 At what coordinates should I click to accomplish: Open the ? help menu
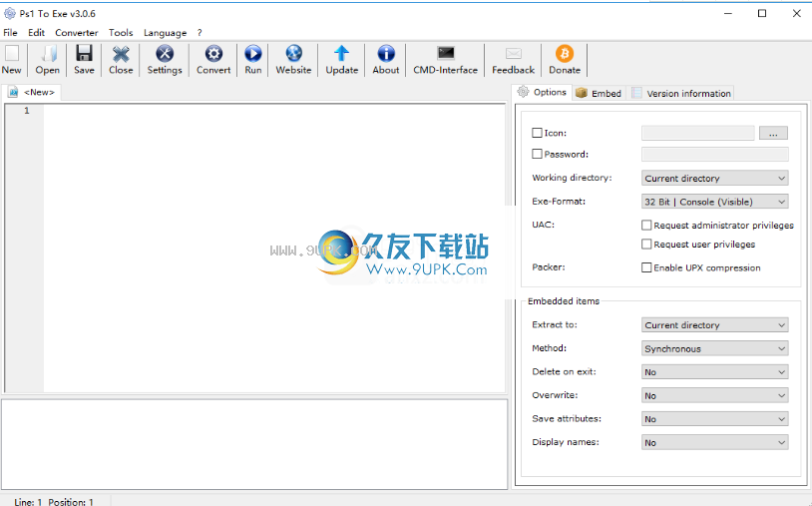point(200,33)
